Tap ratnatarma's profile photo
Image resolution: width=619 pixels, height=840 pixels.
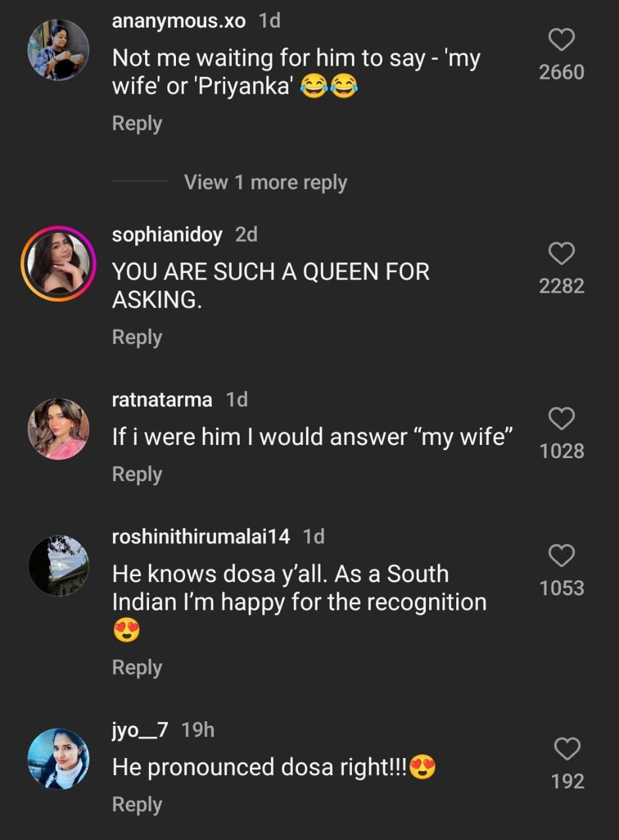tap(58, 429)
